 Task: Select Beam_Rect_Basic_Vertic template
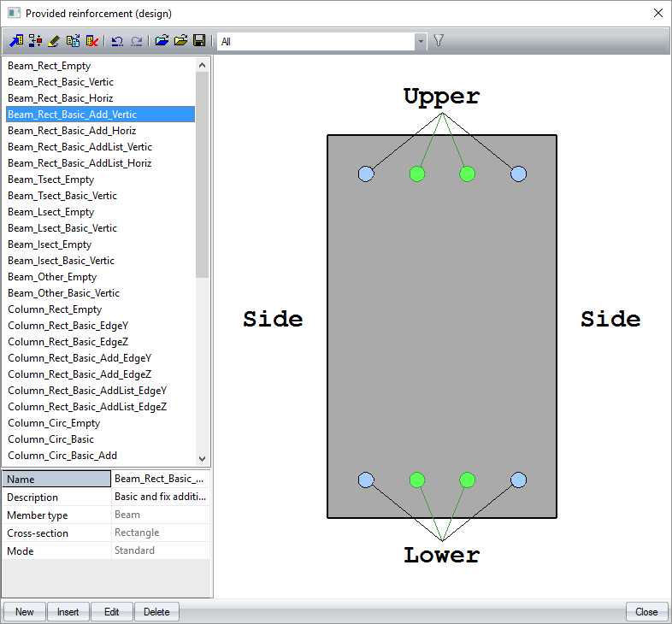101,82
